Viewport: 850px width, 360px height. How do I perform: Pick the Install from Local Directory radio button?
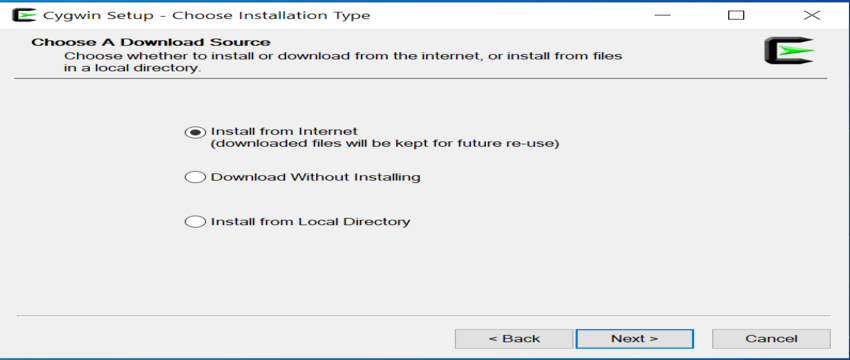[195, 222]
